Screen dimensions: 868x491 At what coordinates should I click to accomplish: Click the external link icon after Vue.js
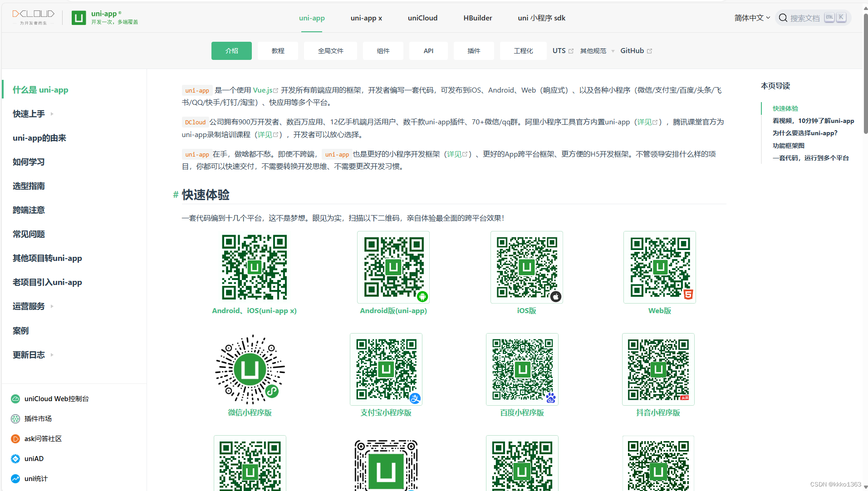(275, 91)
